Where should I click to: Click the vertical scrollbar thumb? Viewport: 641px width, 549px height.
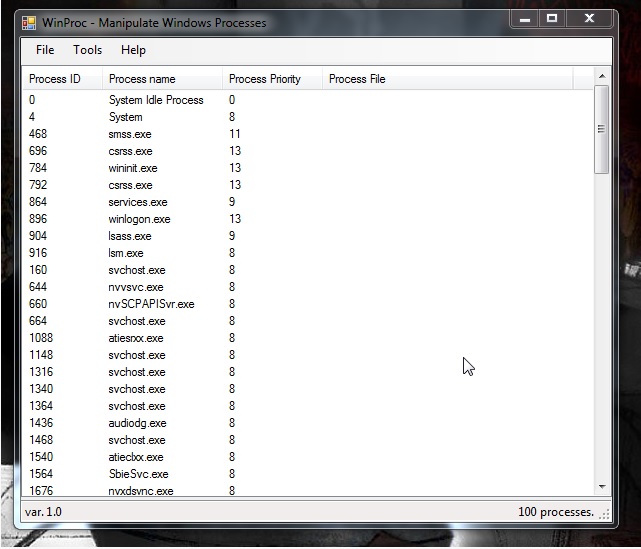point(601,130)
